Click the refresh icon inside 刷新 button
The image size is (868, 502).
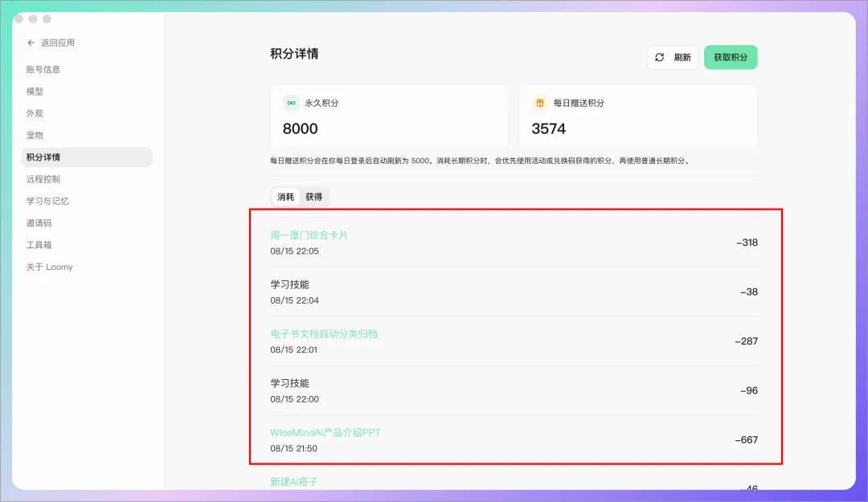tap(659, 58)
